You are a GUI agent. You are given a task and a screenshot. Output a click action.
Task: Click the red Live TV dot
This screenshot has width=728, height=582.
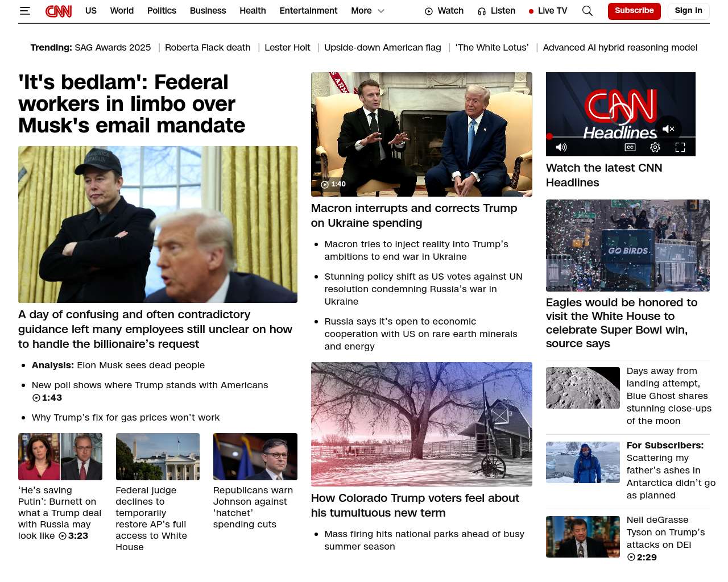(531, 11)
